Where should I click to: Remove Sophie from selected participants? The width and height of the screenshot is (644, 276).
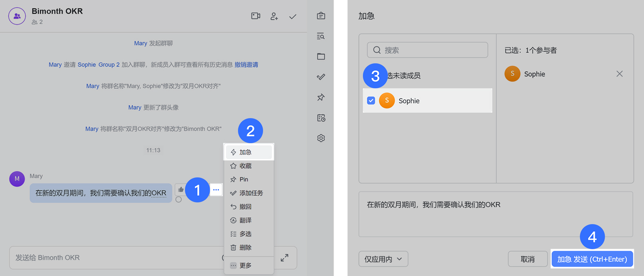point(619,74)
